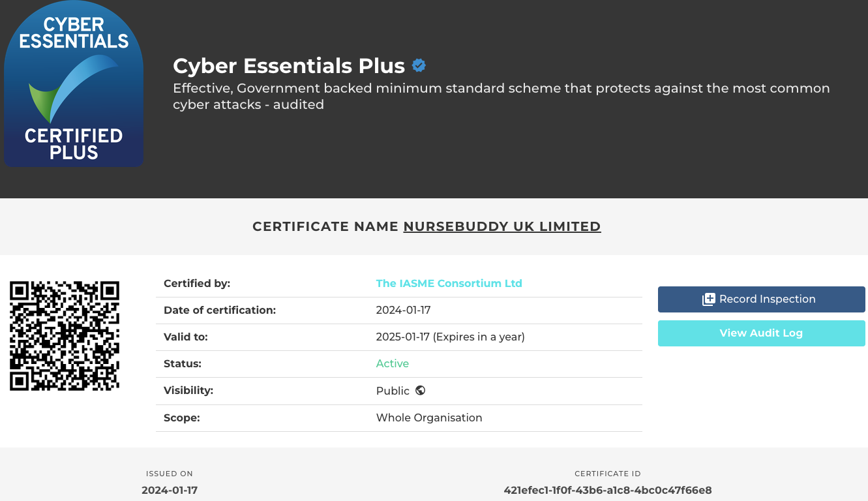Click the plus icon on Record Inspection
Image resolution: width=868 pixels, height=501 pixels.
[x=708, y=299]
